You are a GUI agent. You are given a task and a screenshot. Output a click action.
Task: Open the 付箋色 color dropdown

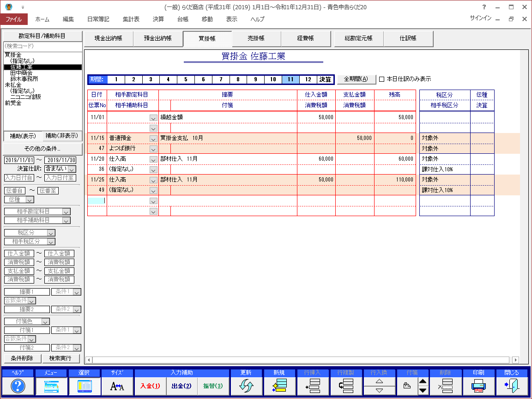45,321
